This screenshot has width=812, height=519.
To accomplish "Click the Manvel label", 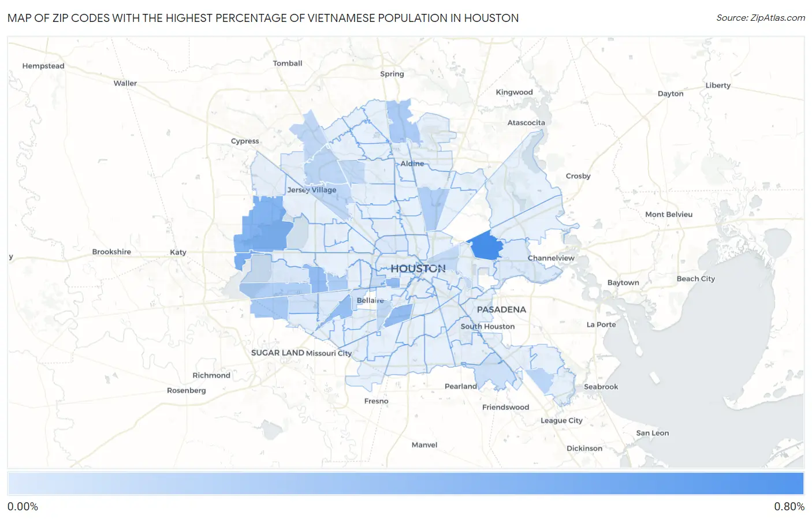I will point(424,445).
